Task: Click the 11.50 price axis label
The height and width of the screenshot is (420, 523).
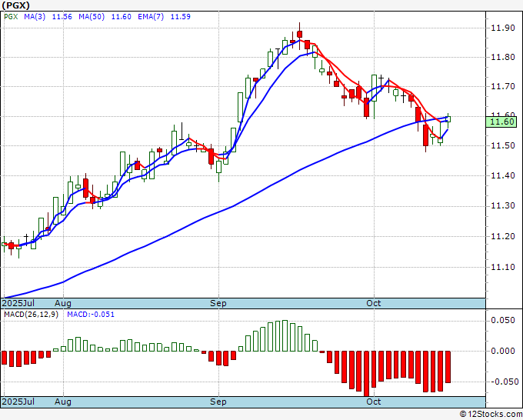Action: point(503,146)
